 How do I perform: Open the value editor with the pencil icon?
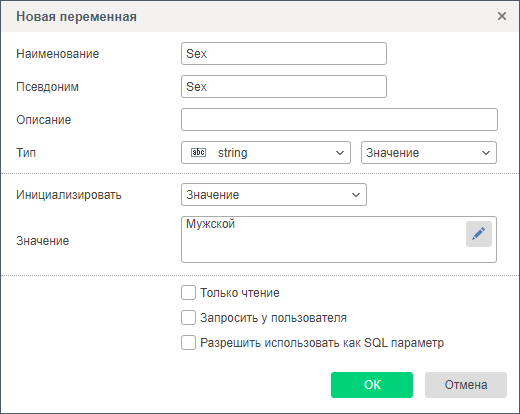click(479, 234)
